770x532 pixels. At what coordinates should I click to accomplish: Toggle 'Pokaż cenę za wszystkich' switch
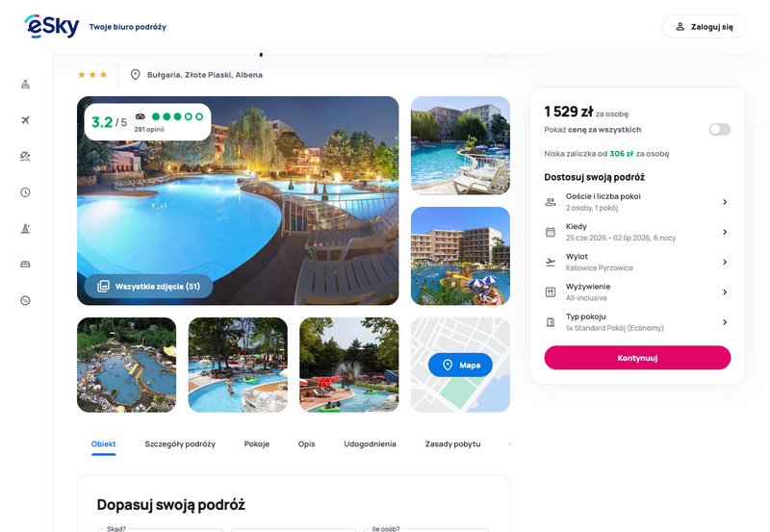[x=719, y=130]
